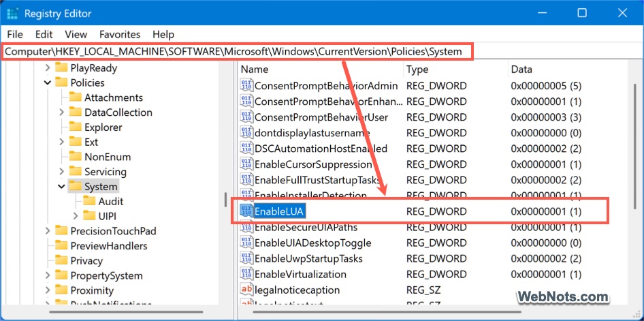Minimize the Registry Editor window
The image size is (644, 321).
point(542,13)
